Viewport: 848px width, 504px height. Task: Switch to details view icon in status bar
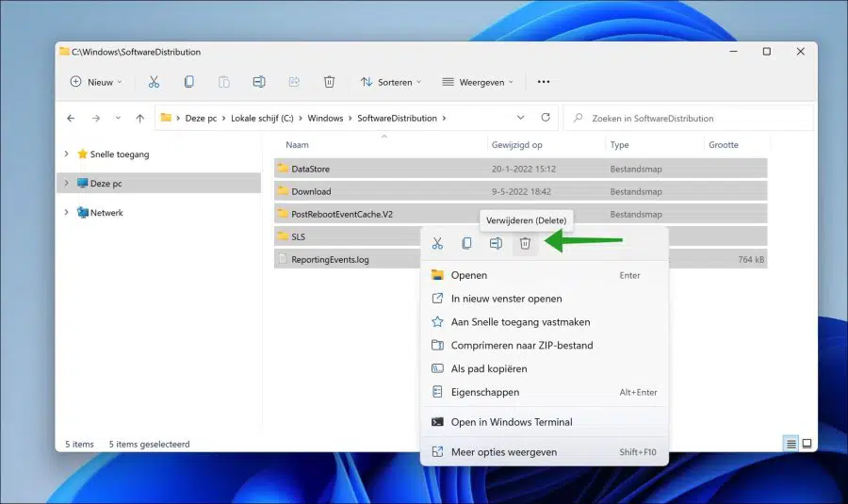(791, 444)
